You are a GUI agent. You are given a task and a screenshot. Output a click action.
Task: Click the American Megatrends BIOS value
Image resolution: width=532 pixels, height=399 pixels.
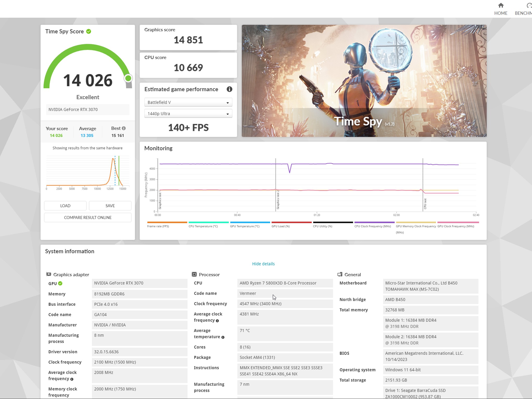click(431, 356)
